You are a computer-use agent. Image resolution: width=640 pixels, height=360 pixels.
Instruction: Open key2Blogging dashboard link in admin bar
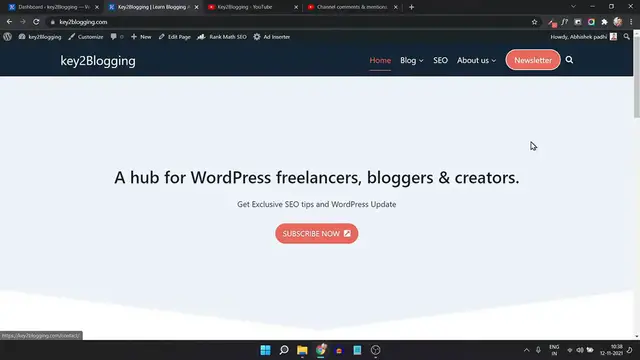click(x=40, y=37)
